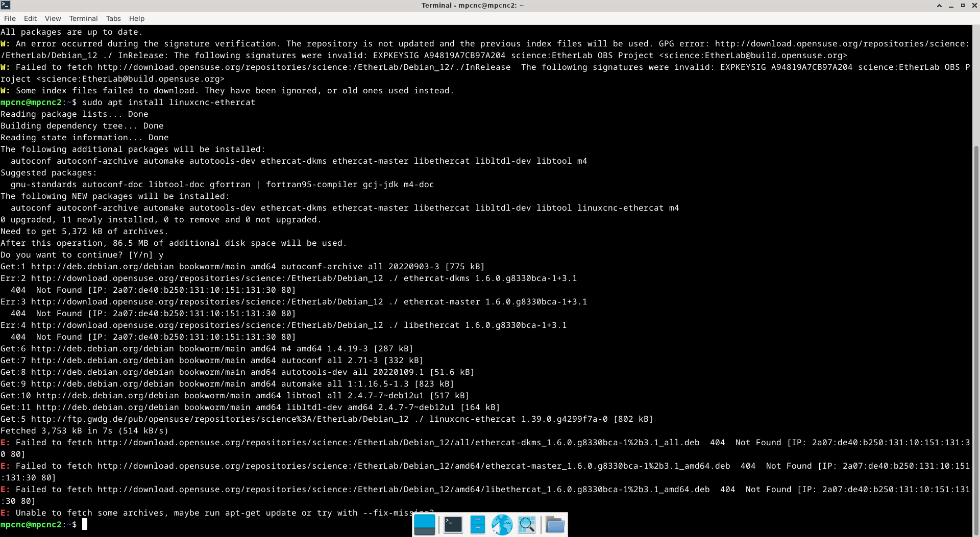
Task: Click the Show Desktop icon in the dock
Action: (x=425, y=525)
